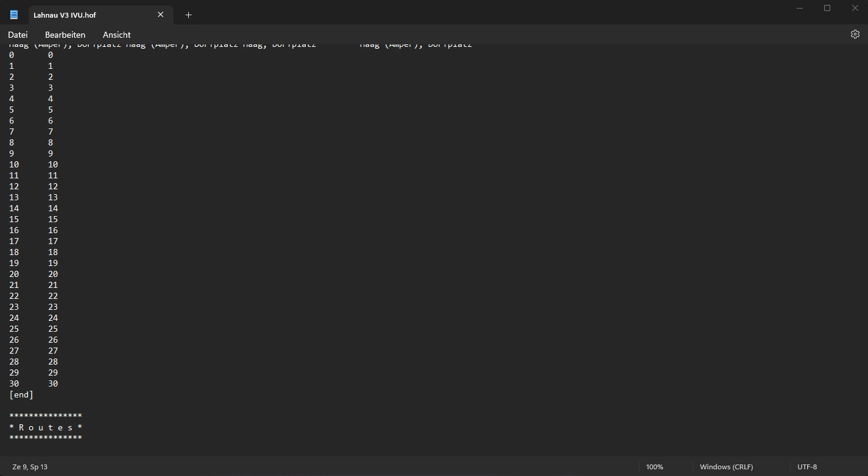This screenshot has width=868, height=476.
Task: Open Notepad settings gear icon
Action: click(x=855, y=34)
